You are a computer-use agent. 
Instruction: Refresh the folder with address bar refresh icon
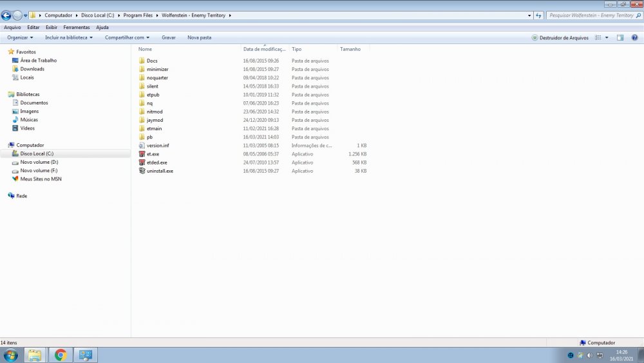click(x=538, y=15)
